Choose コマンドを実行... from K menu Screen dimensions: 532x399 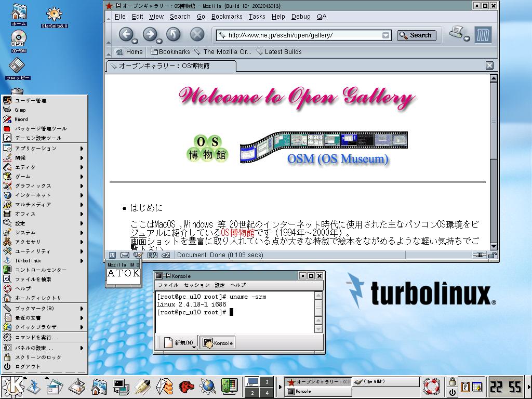coord(44,337)
